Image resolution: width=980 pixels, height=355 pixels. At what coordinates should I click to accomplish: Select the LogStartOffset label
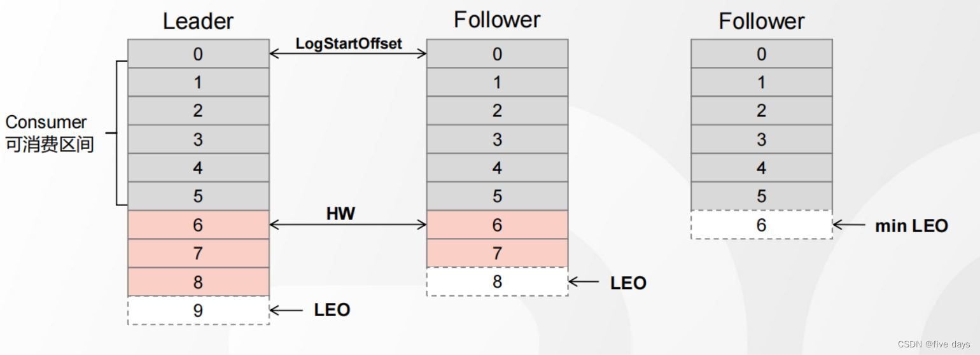click(x=349, y=44)
